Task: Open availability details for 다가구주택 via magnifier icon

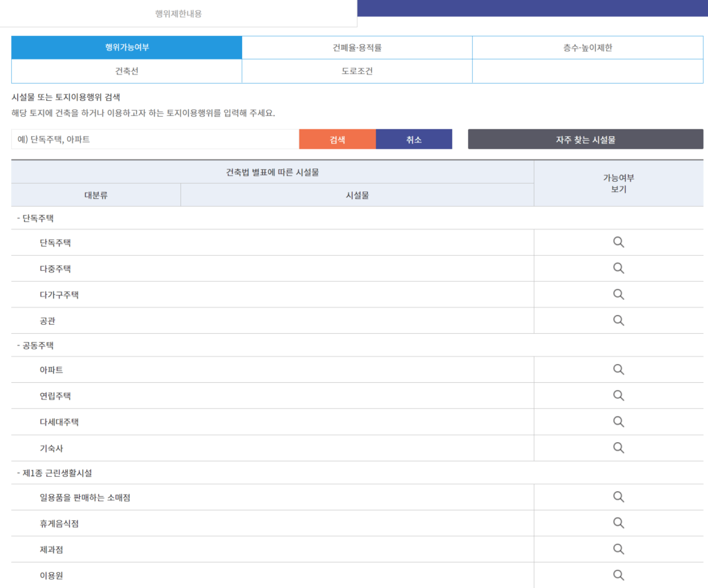Action: point(618,294)
